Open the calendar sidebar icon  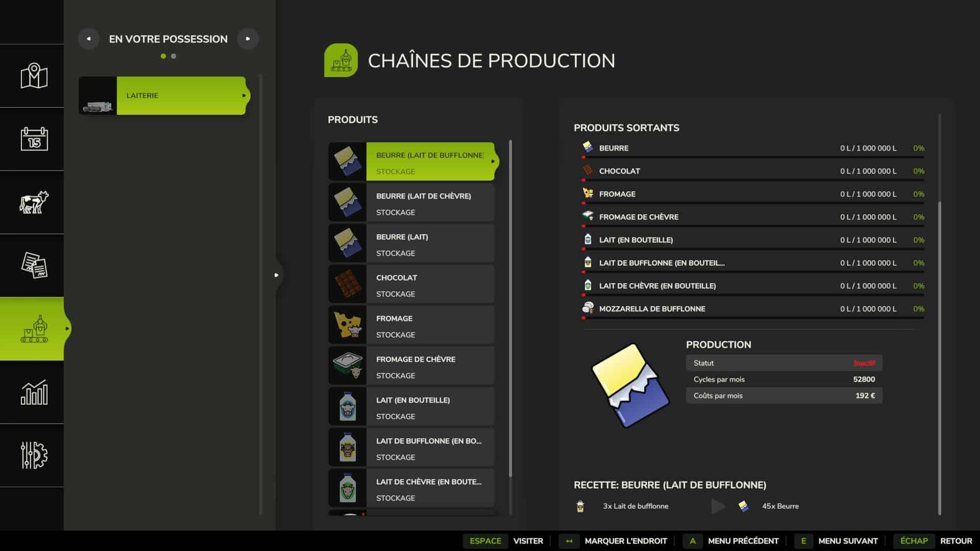pos(34,139)
